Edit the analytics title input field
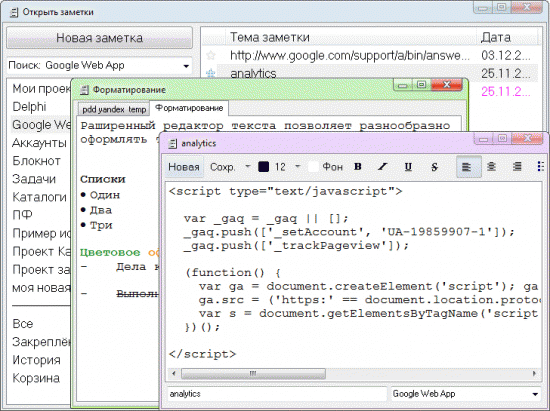 (x=277, y=394)
